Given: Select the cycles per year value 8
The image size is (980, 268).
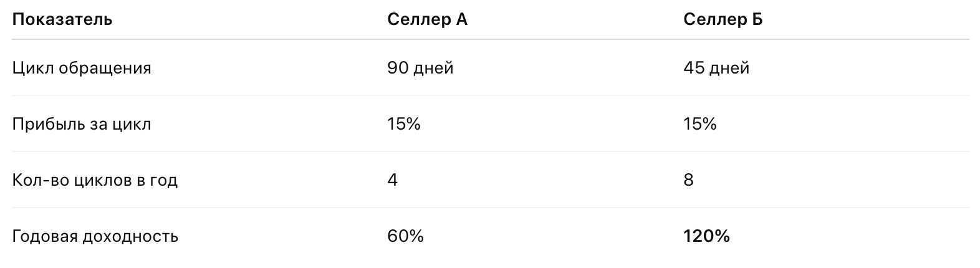Looking at the screenshot, I should pyautogui.click(x=689, y=180).
